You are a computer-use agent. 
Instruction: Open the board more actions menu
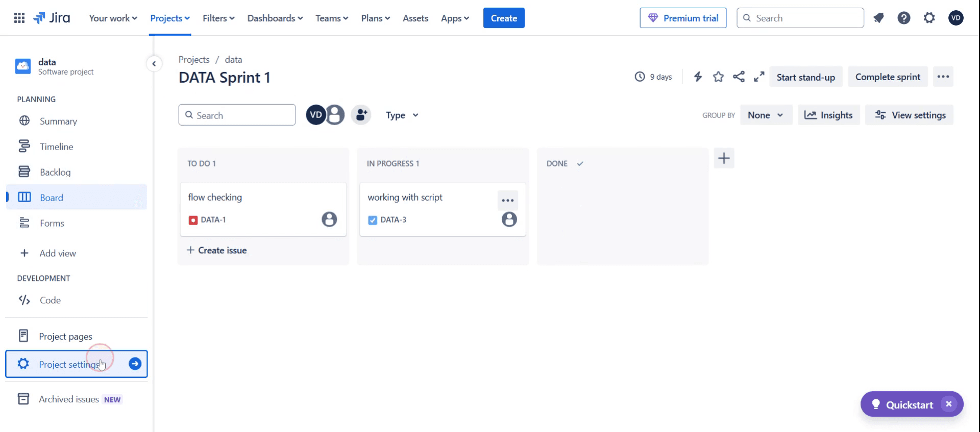(943, 77)
